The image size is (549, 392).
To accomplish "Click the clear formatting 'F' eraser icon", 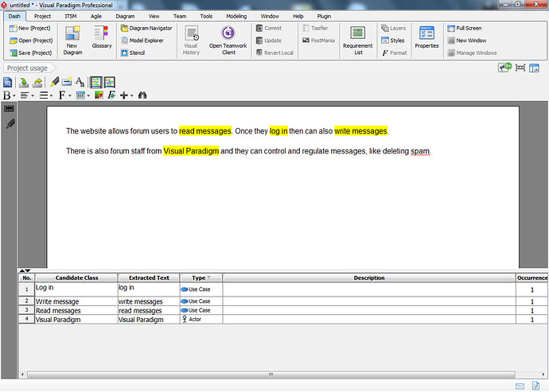I will click(x=111, y=95).
